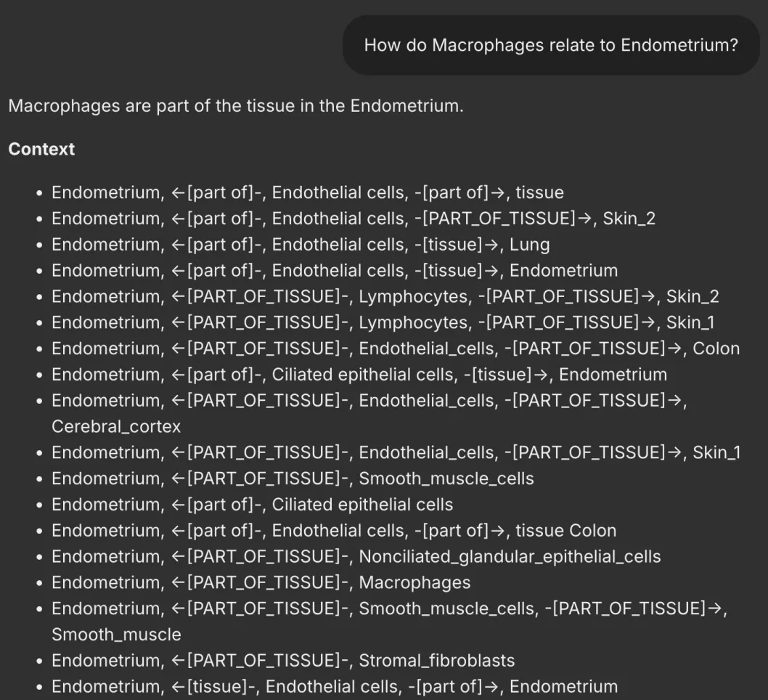Click the Endothelial_cells item ending with Skin_1
Screen dimensions: 768x700
396,452
